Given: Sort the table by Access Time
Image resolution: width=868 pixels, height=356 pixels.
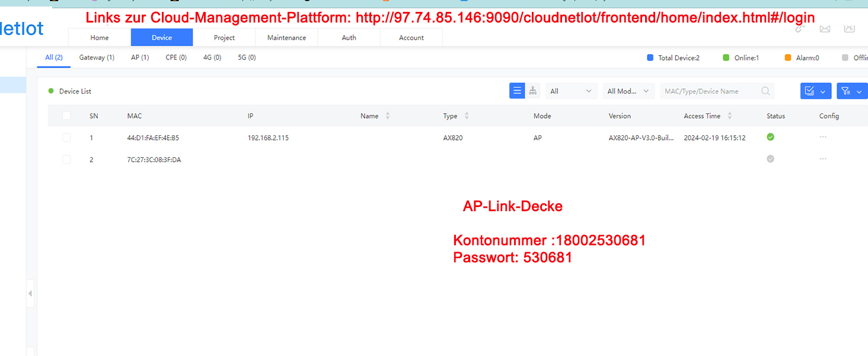Looking at the screenshot, I should coord(730,116).
